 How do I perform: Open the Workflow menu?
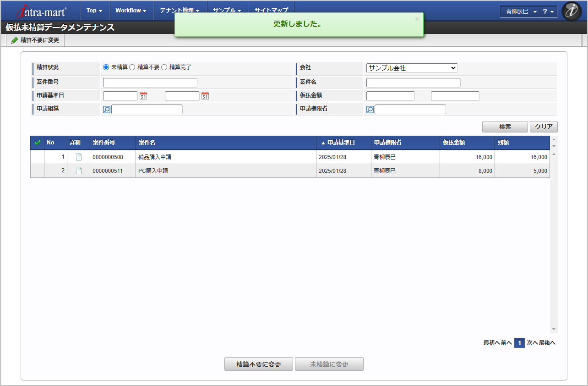(x=131, y=10)
